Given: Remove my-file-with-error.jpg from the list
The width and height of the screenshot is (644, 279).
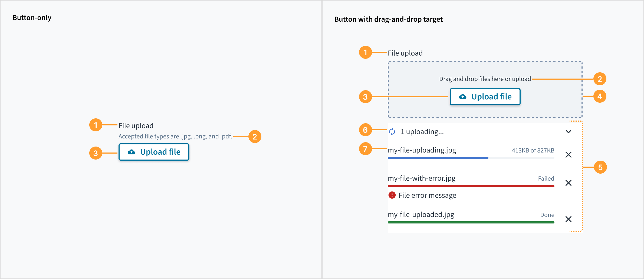Looking at the screenshot, I should click(569, 183).
